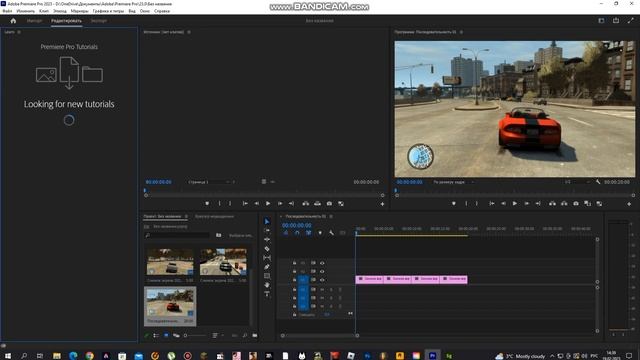Open the Файл menu
Screen dimensions: 640x360
[7, 11]
